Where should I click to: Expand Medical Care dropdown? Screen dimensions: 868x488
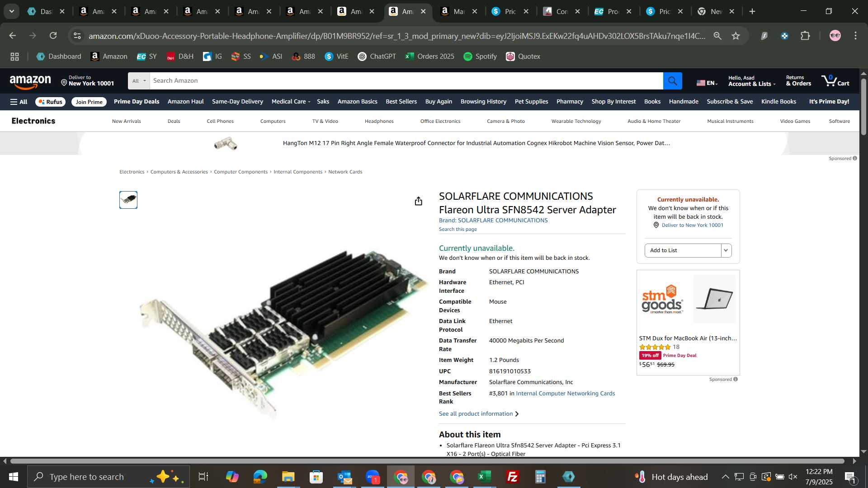pos(291,102)
